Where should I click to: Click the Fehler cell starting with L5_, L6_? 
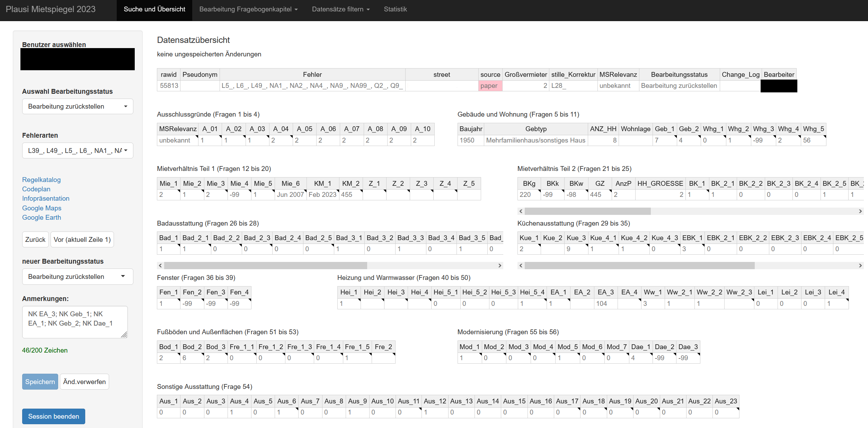(312, 85)
